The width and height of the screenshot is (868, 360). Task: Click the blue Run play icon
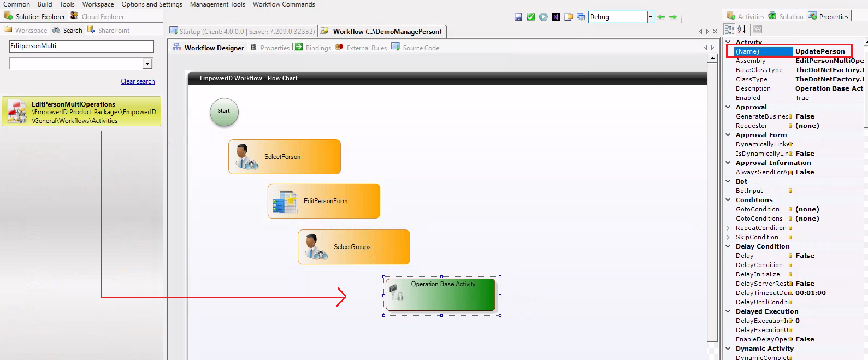543,17
